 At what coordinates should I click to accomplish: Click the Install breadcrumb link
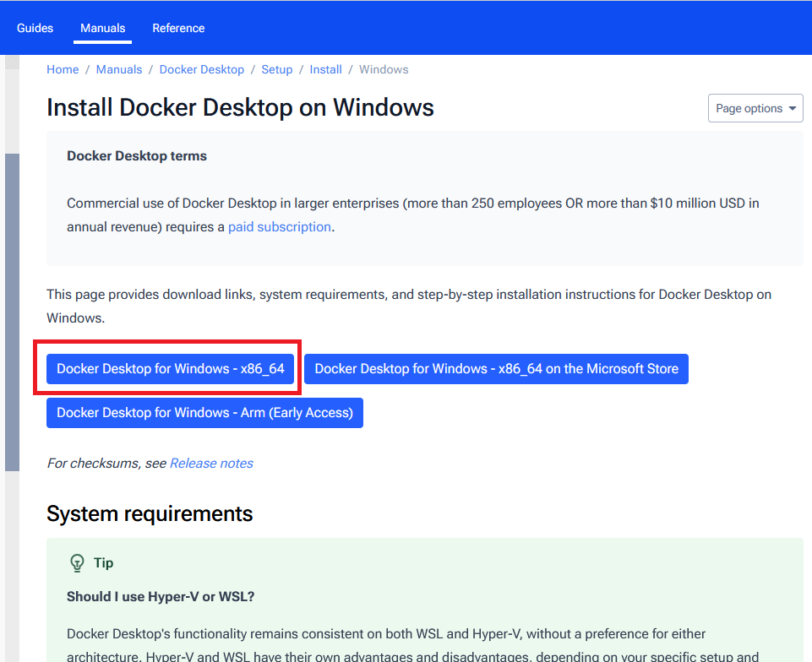[x=325, y=69]
